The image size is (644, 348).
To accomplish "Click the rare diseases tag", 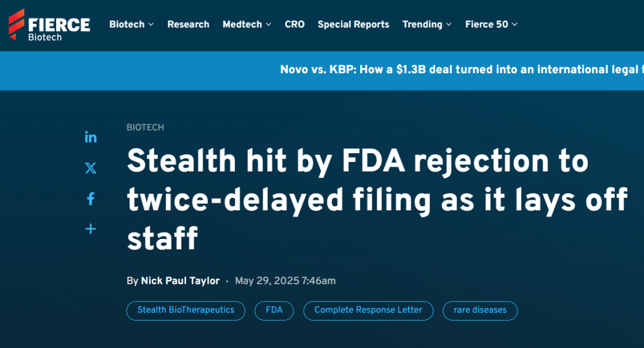I will [479, 310].
